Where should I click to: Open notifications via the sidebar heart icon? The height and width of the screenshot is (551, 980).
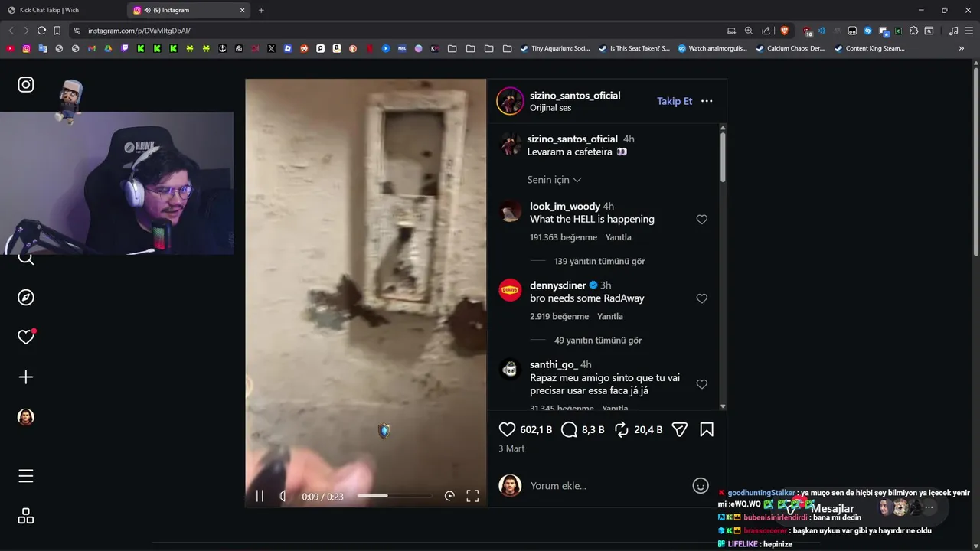(x=26, y=337)
